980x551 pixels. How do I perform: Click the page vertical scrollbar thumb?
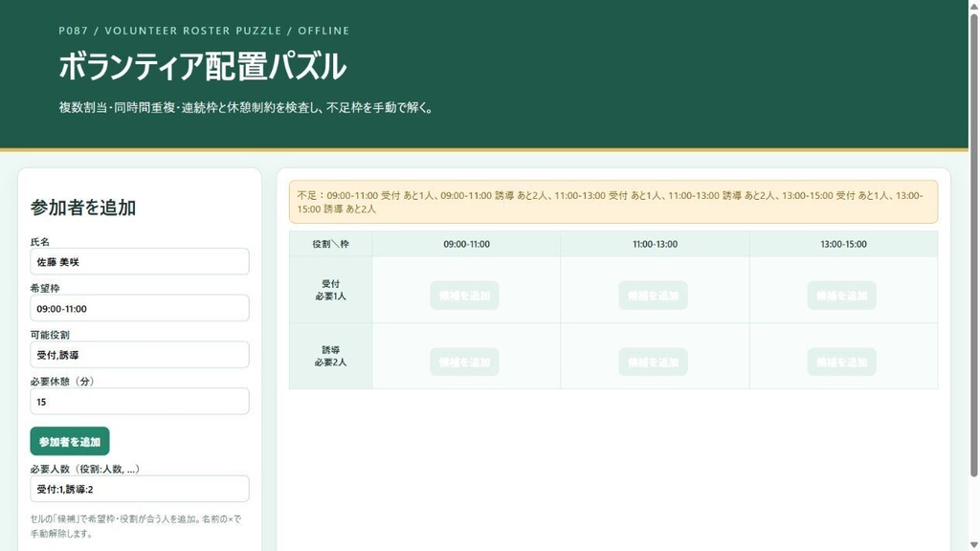[x=973, y=245]
